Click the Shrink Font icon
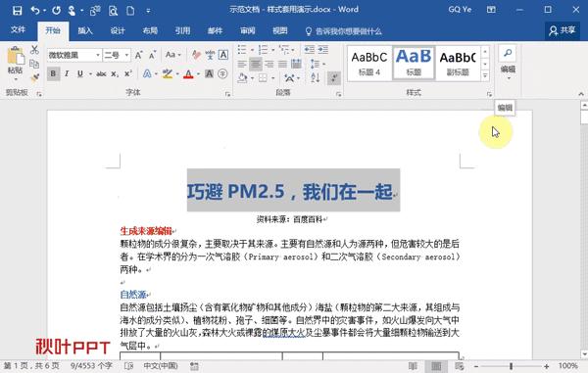 click(152, 56)
